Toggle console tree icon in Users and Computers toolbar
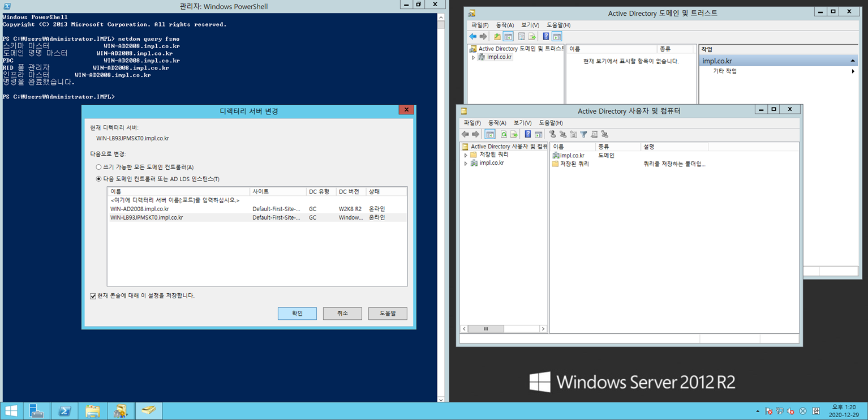 click(490, 134)
